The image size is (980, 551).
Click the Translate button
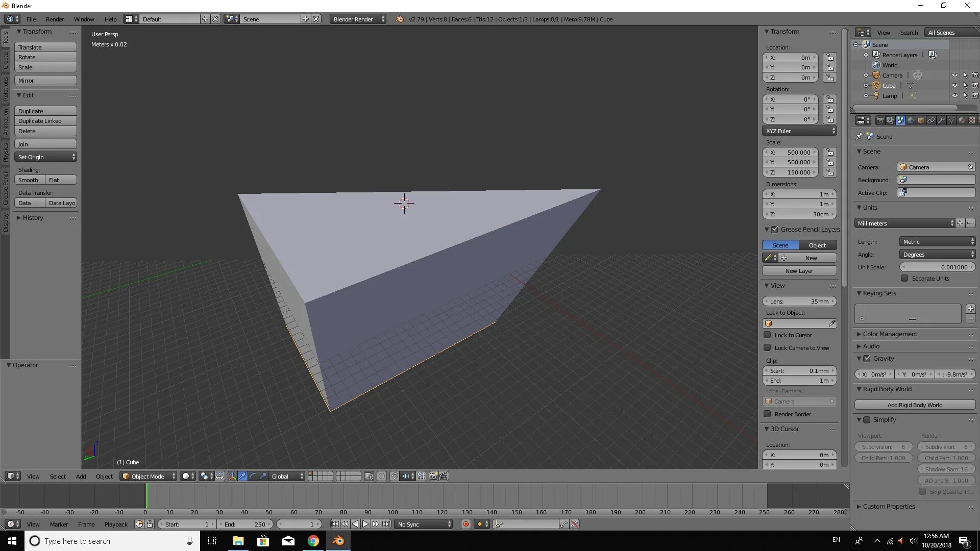45,47
